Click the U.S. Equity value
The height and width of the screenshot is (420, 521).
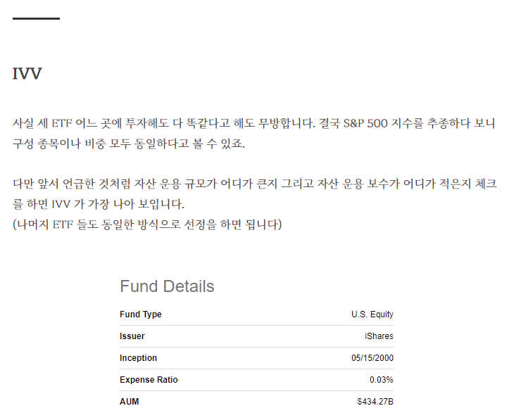click(x=372, y=314)
